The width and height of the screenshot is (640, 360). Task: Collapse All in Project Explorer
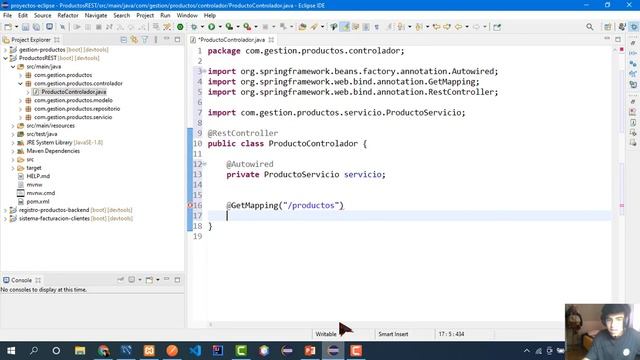pos(124,40)
